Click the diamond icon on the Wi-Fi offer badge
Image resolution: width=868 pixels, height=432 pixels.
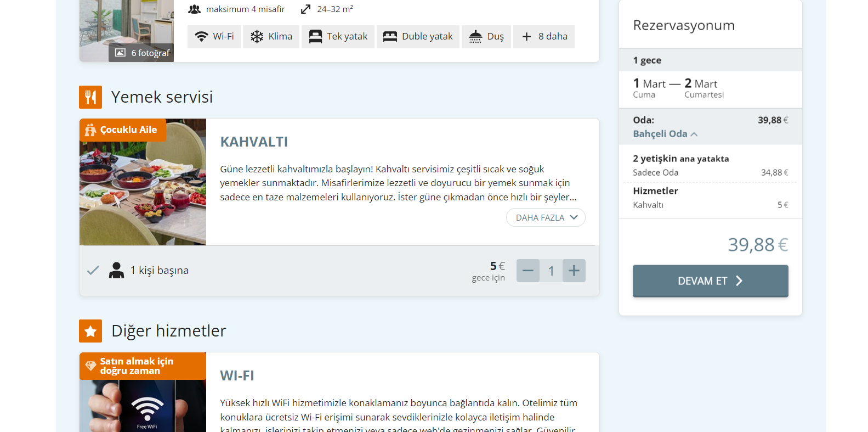point(90,366)
